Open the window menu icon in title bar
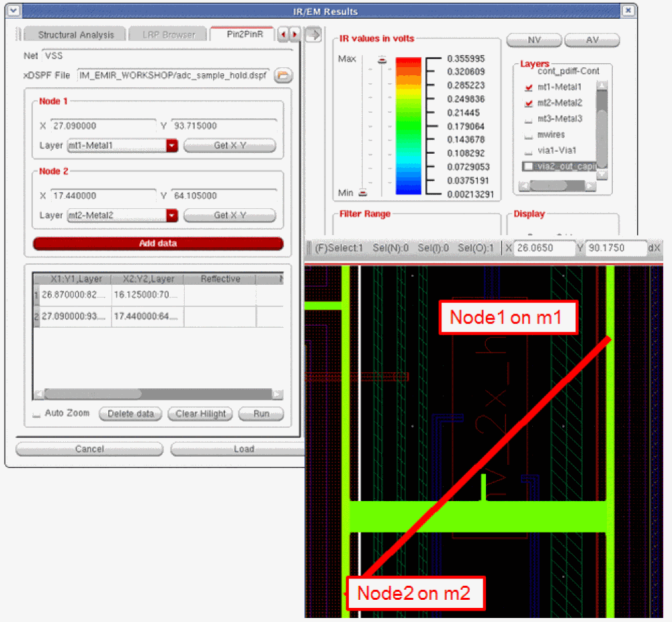This screenshot has width=672, height=622. click(13, 10)
